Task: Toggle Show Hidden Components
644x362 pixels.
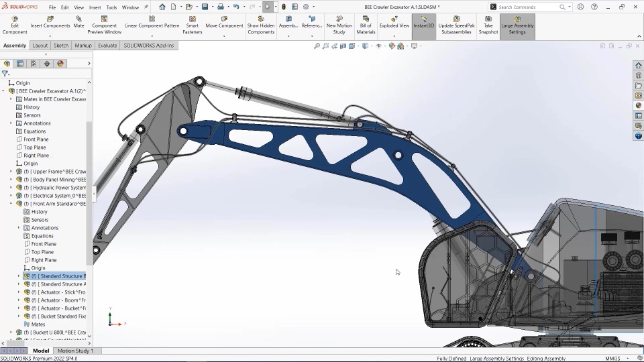Action: click(261, 25)
